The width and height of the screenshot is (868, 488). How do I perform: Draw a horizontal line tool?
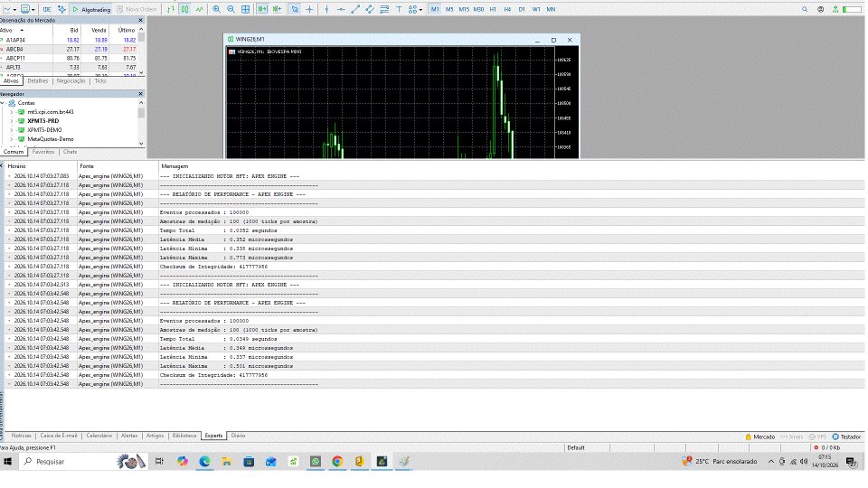[341, 9]
